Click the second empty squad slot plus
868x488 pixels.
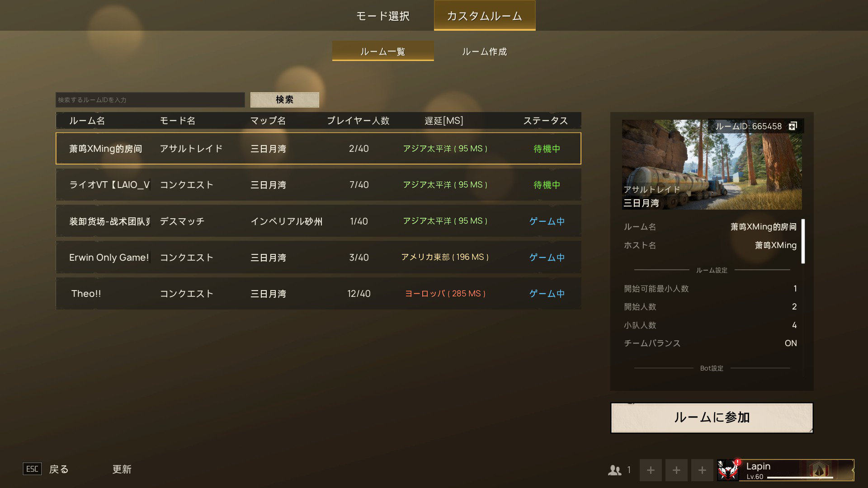pos(676,470)
